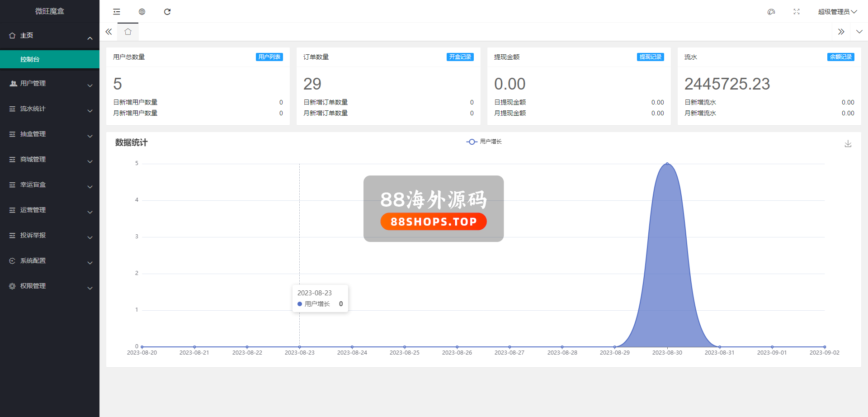Toggle fullscreen mode icon
The image size is (868, 417).
coord(797,12)
